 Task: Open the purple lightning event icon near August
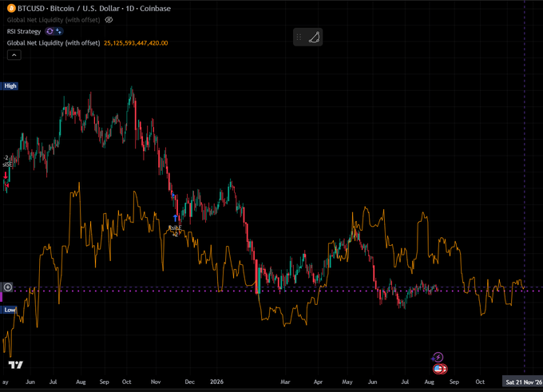coord(438,357)
